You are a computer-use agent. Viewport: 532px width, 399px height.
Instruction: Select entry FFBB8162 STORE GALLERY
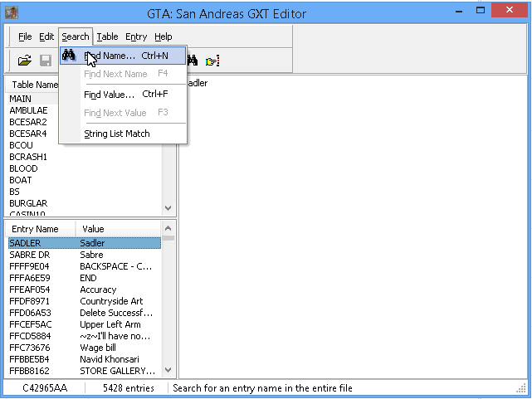pos(85,371)
